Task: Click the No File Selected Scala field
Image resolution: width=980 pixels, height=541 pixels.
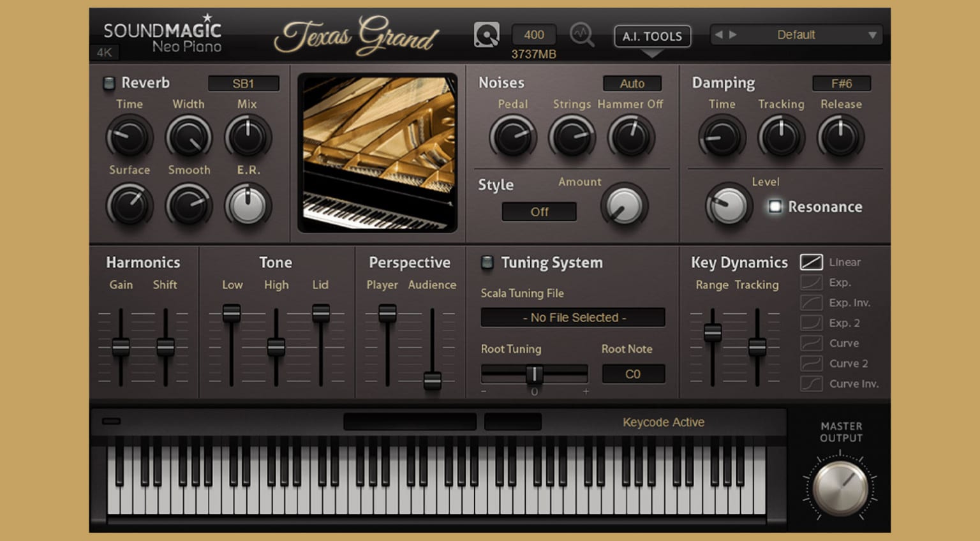Action: coord(572,317)
